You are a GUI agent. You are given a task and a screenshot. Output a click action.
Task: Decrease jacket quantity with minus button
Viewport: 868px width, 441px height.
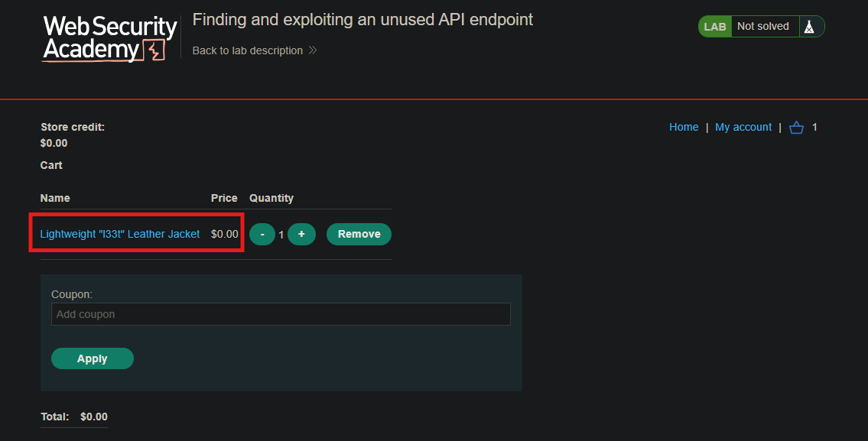[x=262, y=234]
